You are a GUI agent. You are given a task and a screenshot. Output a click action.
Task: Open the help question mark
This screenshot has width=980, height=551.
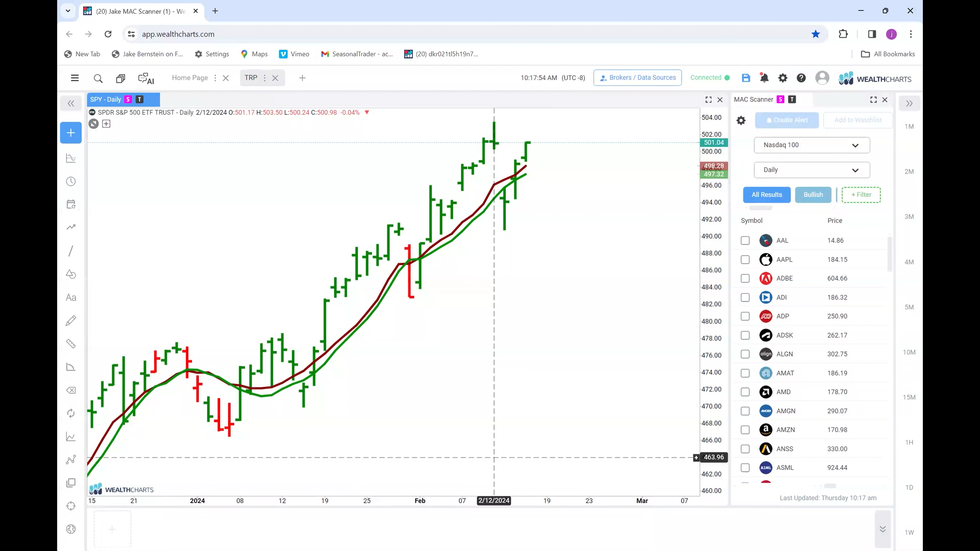[801, 78]
